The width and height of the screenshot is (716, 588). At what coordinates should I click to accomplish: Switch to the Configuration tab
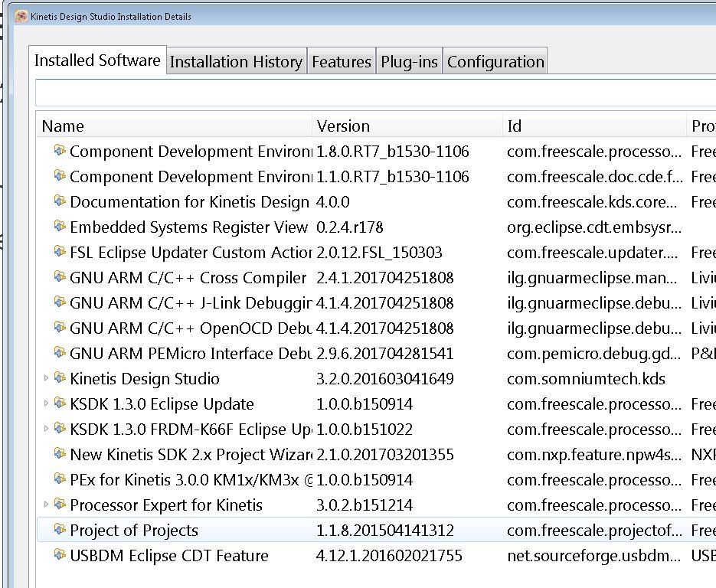click(x=495, y=61)
